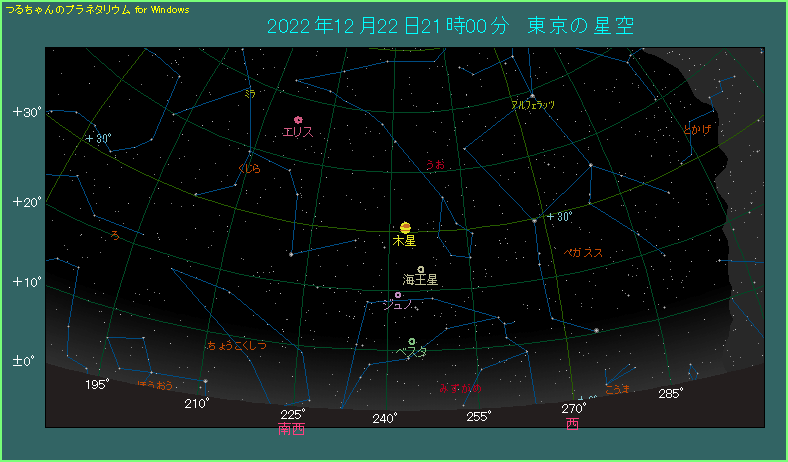Select the Alpheratz (アルフェラッツ) star

pos(532,96)
